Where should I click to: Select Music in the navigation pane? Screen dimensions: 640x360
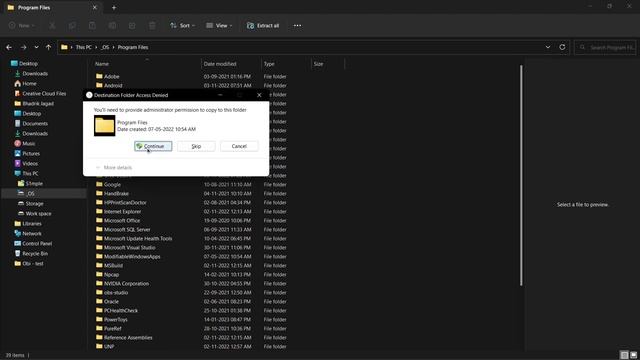point(29,143)
